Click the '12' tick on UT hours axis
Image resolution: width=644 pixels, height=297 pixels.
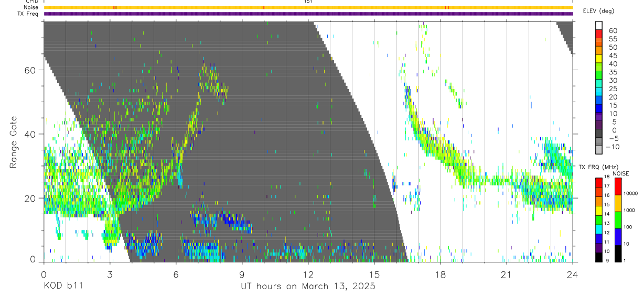pyautogui.click(x=308, y=274)
